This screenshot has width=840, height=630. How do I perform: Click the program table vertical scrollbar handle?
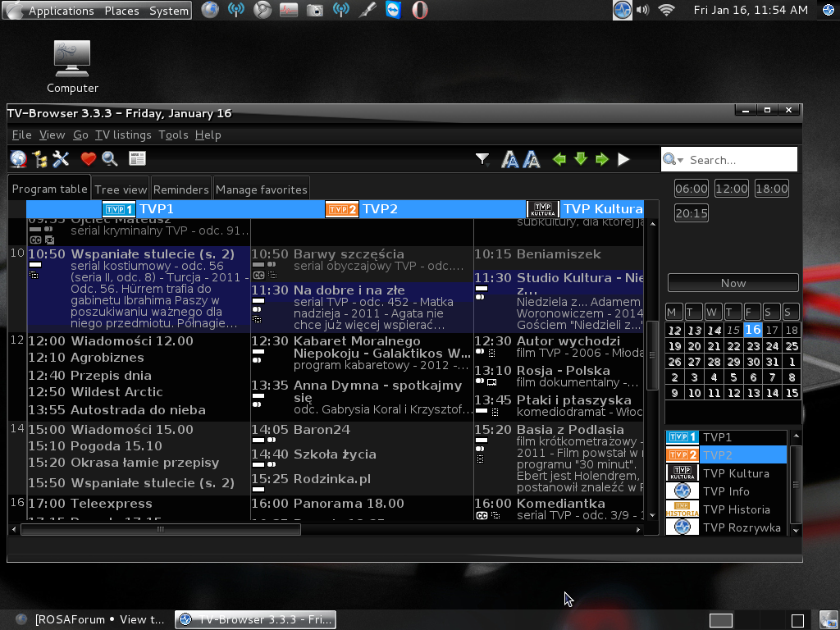coord(652,356)
